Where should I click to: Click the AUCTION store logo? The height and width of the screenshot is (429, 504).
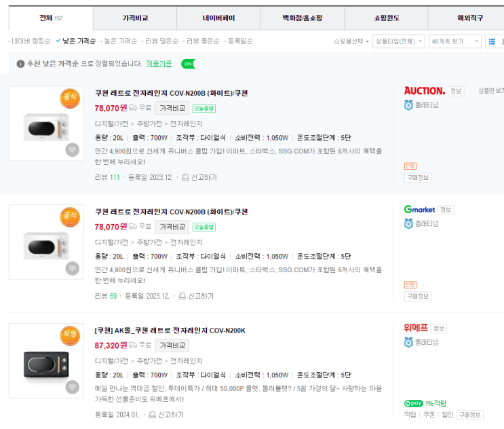(425, 91)
